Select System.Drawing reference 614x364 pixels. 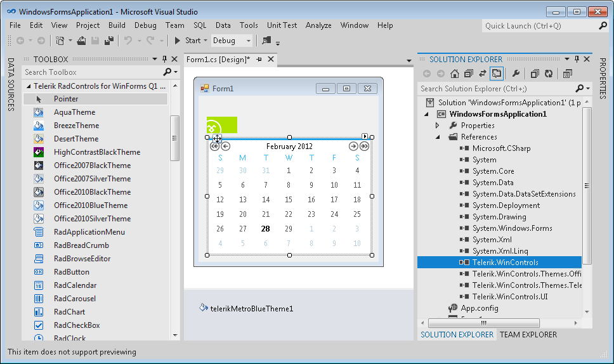[x=499, y=217]
